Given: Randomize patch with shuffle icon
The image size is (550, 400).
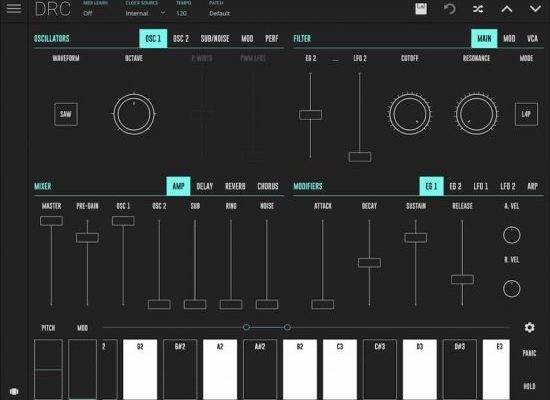Looking at the screenshot, I should coord(478,9).
